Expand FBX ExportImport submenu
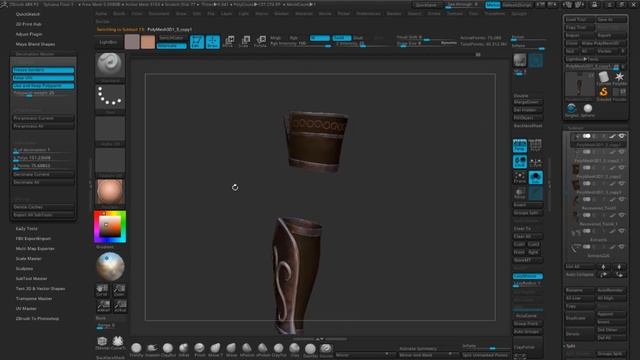The width and height of the screenshot is (640, 360). 33,238
